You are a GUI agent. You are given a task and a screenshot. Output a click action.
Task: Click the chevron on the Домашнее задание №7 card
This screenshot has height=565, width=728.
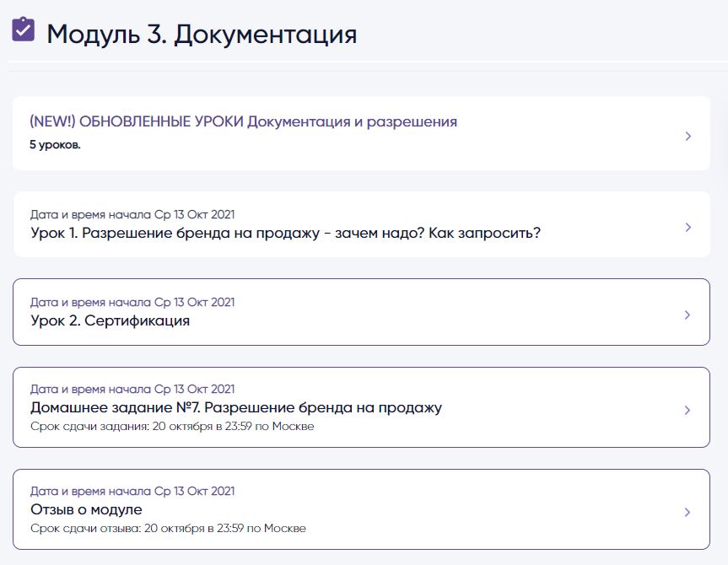click(688, 410)
